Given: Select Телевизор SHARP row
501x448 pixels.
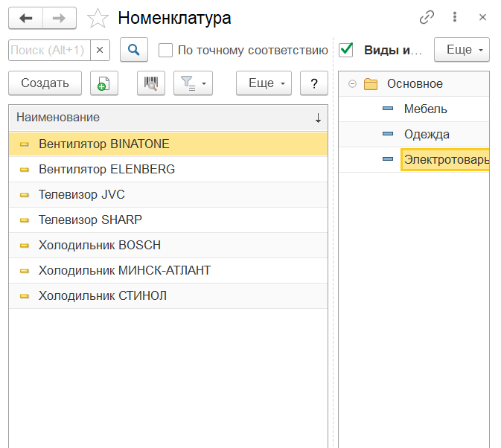Looking at the screenshot, I should (x=168, y=220).
